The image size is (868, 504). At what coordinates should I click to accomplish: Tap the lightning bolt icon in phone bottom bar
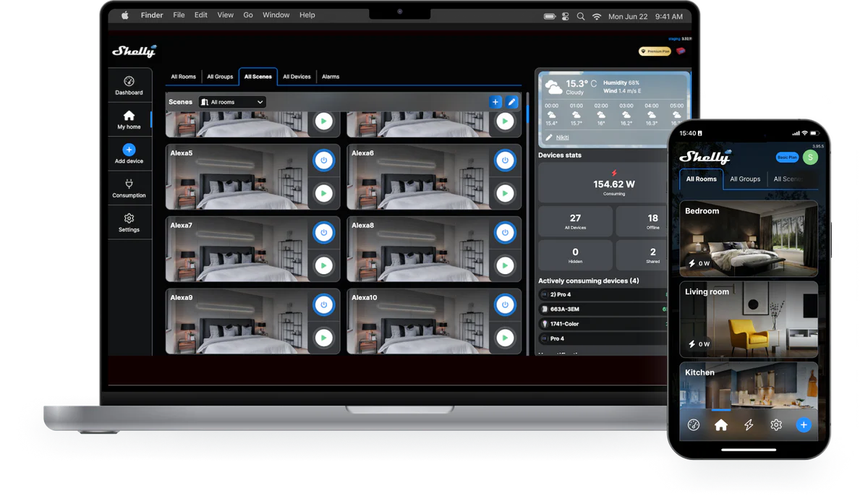coord(749,425)
